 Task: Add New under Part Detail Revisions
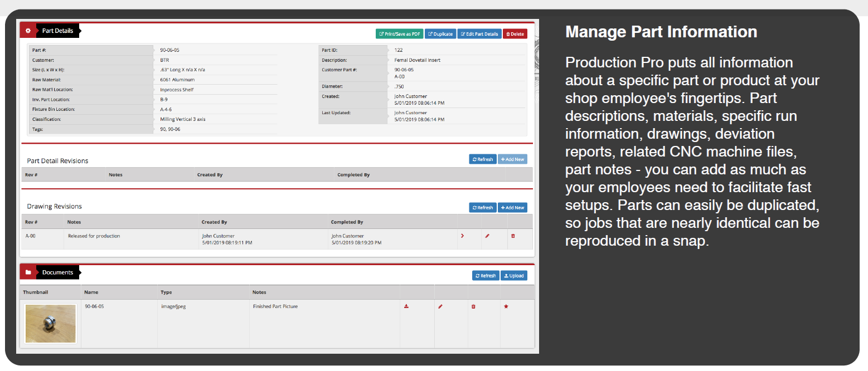click(x=512, y=159)
